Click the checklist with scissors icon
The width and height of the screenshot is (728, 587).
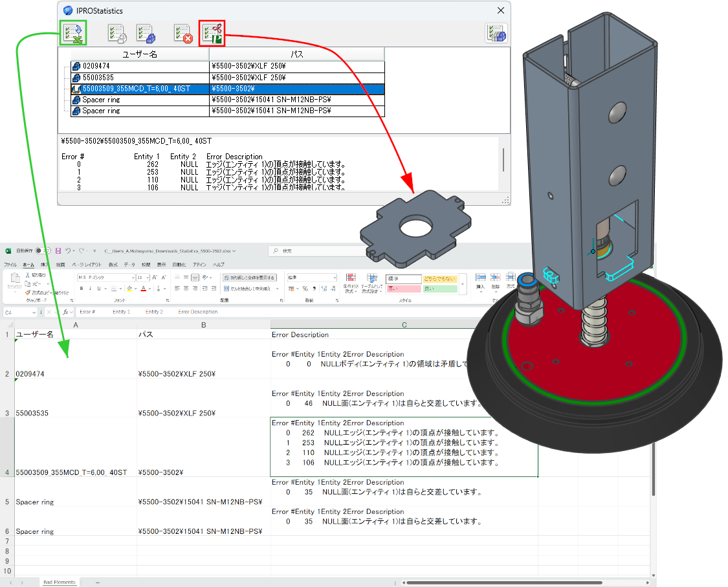[x=212, y=34]
